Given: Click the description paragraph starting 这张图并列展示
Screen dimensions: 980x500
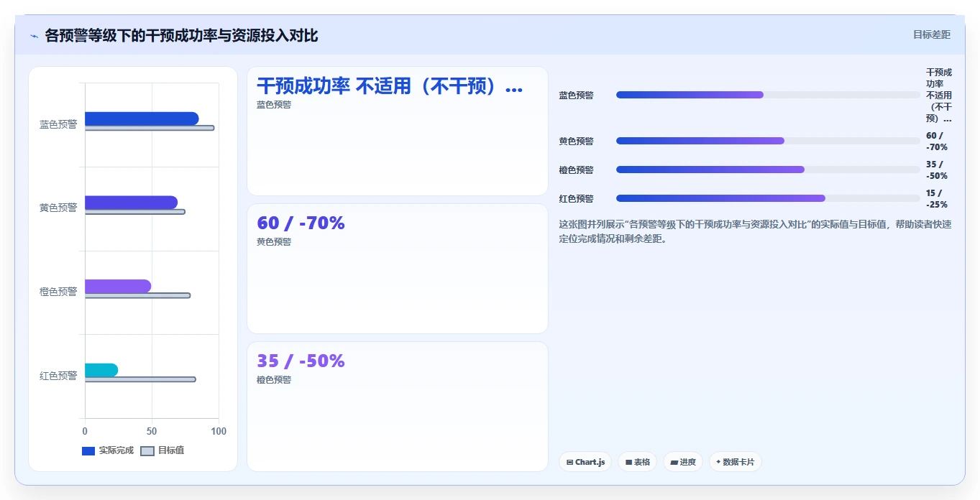Looking at the screenshot, I should pyautogui.click(x=755, y=231).
